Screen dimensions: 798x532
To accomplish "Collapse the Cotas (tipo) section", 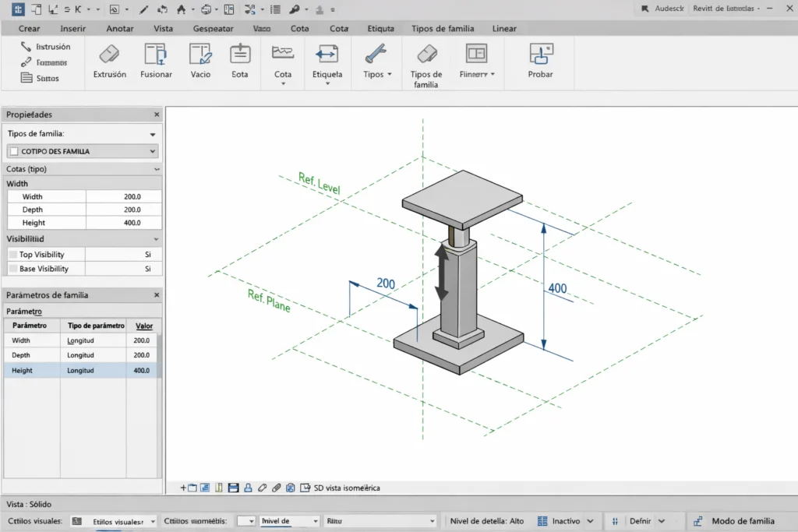I will tap(158, 169).
